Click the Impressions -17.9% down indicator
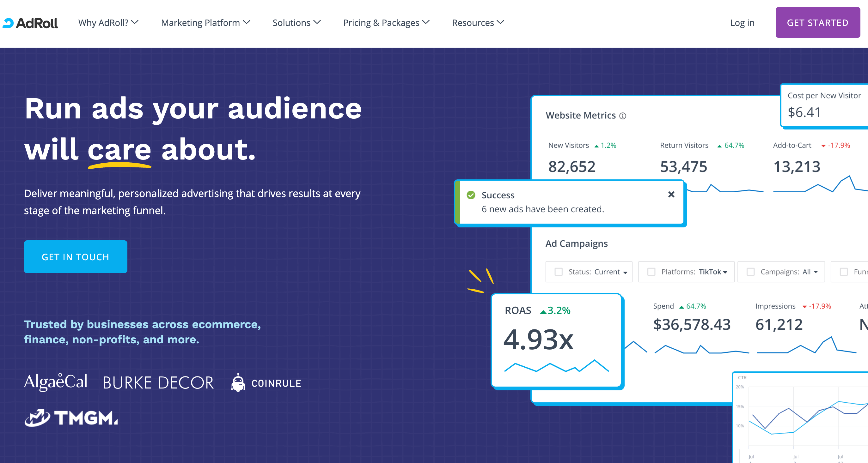 pyautogui.click(x=816, y=306)
